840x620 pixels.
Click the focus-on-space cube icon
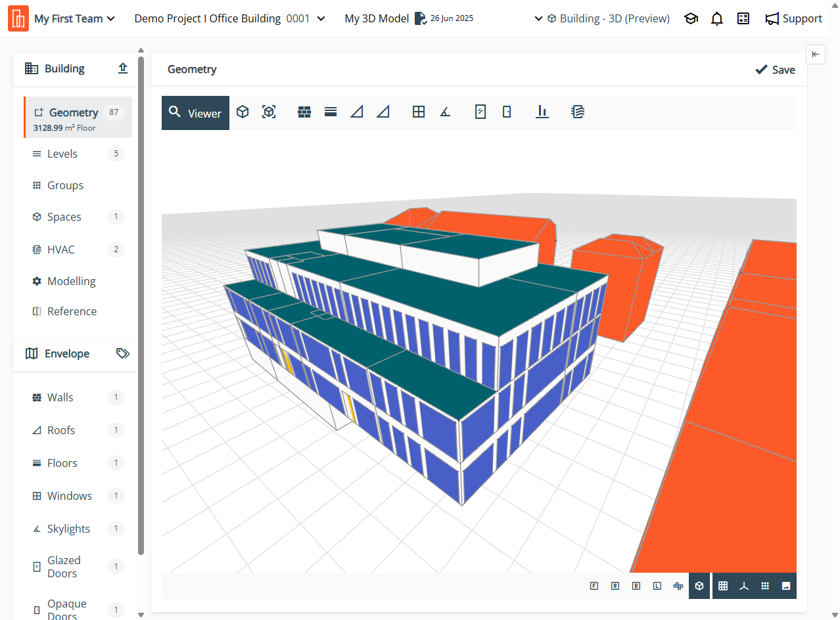[269, 112]
